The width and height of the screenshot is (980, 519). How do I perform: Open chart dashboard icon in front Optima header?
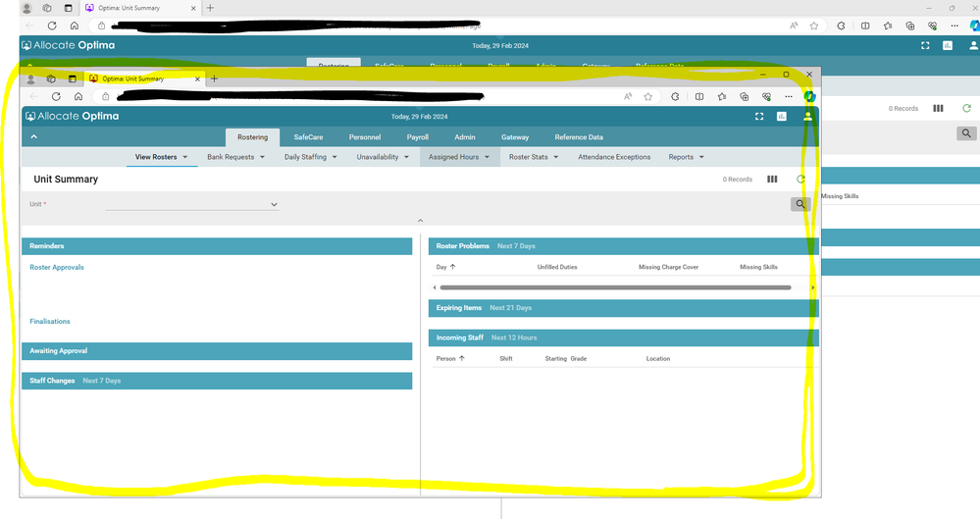click(x=781, y=117)
